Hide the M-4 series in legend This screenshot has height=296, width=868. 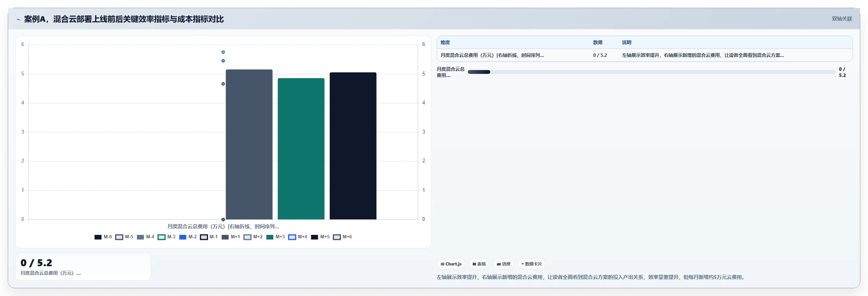145,237
